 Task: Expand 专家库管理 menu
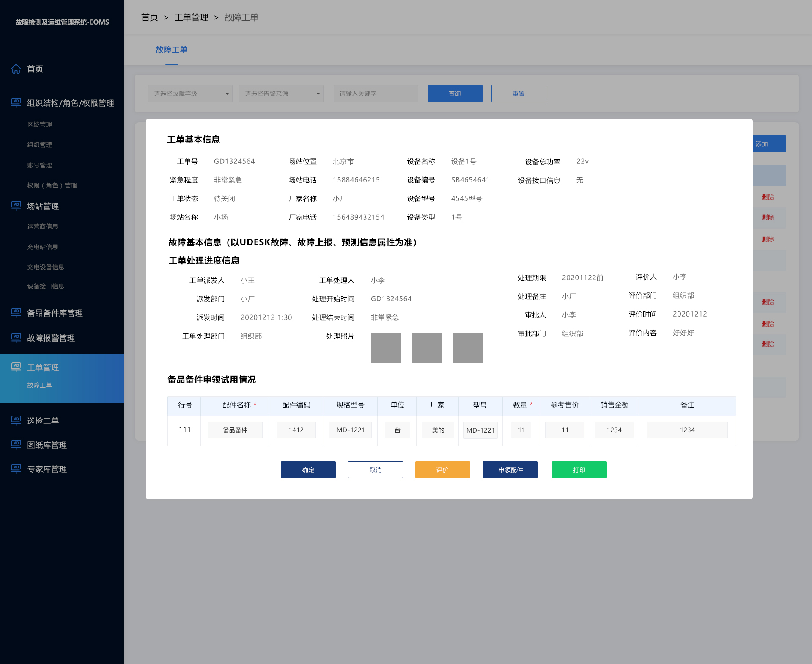(x=47, y=469)
